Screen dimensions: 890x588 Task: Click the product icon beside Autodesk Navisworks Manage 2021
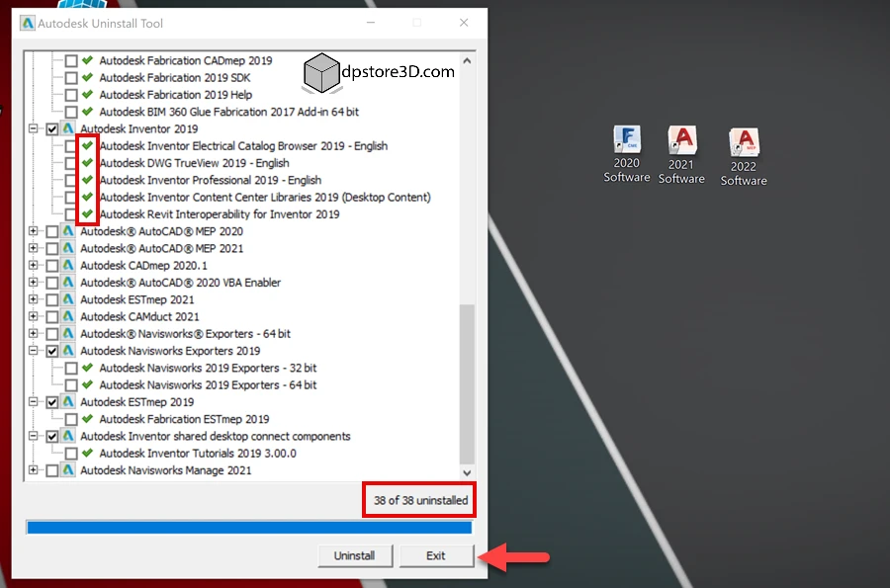click(68, 470)
